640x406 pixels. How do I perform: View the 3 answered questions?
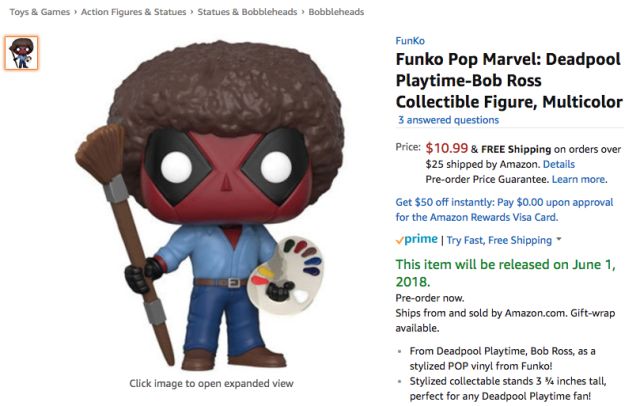pyautogui.click(x=447, y=120)
